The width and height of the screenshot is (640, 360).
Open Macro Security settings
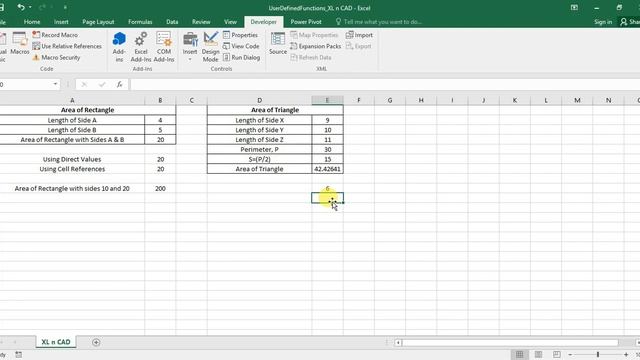(x=56, y=58)
